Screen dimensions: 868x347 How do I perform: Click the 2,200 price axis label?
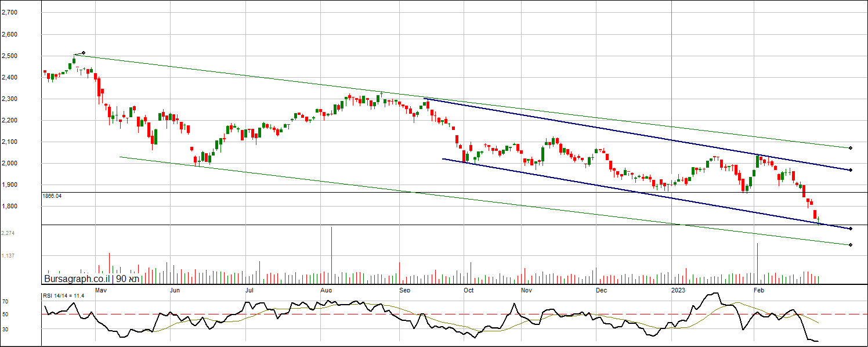coord(9,120)
